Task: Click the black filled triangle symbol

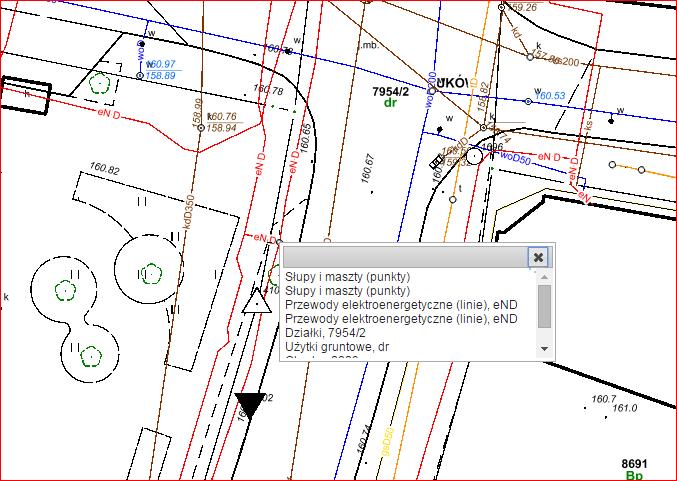Action: pos(250,405)
